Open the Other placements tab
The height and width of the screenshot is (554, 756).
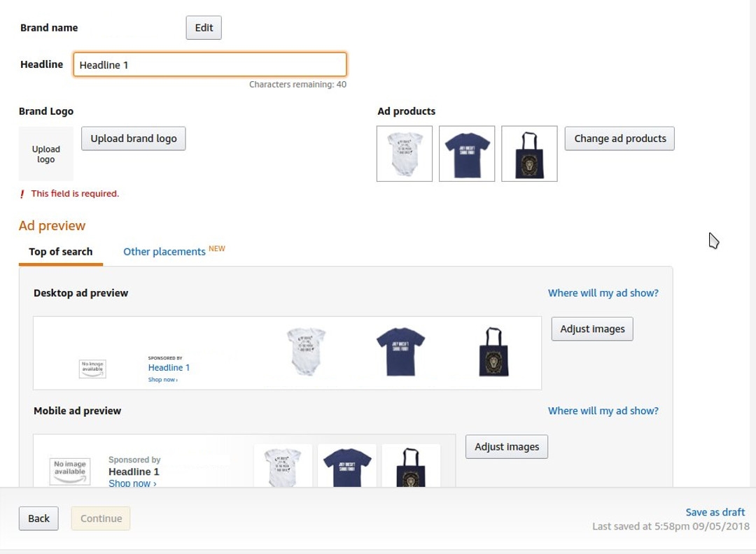pyautogui.click(x=164, y=251)
